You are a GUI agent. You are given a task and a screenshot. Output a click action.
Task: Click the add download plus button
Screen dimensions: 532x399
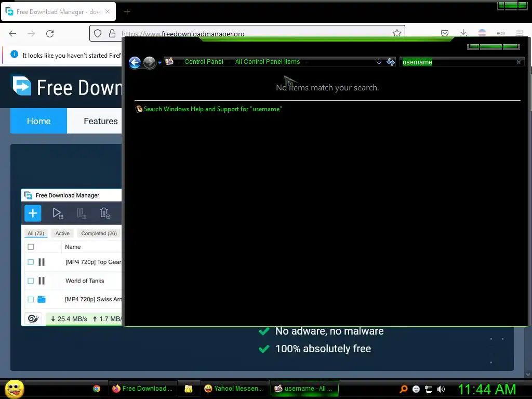tap(33, 213)
